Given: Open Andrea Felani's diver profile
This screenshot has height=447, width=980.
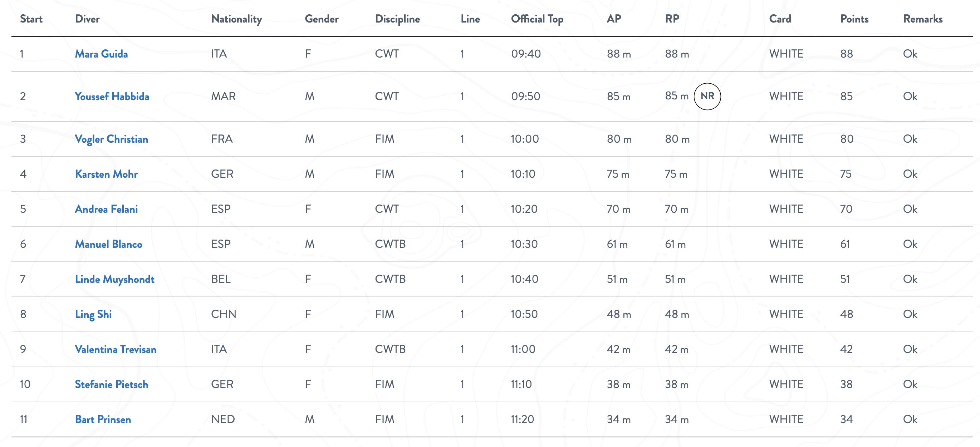Looking at the screenshot, I should coord(106,209).
